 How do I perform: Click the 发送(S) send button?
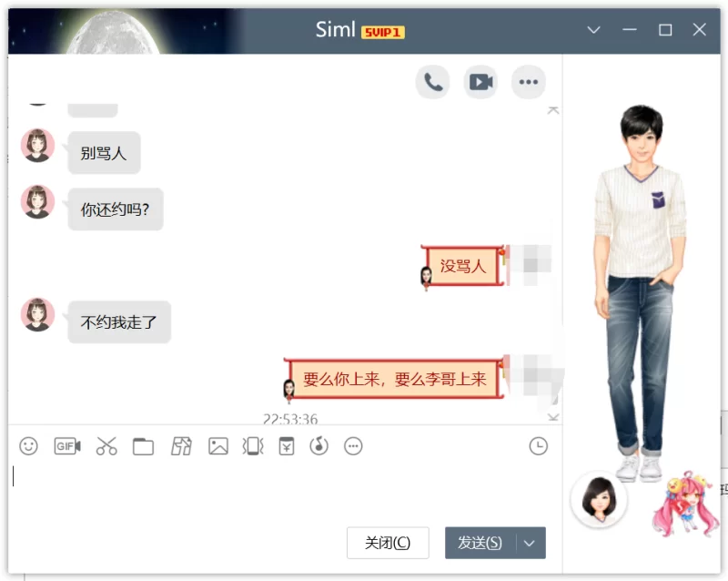coord(480,543)
